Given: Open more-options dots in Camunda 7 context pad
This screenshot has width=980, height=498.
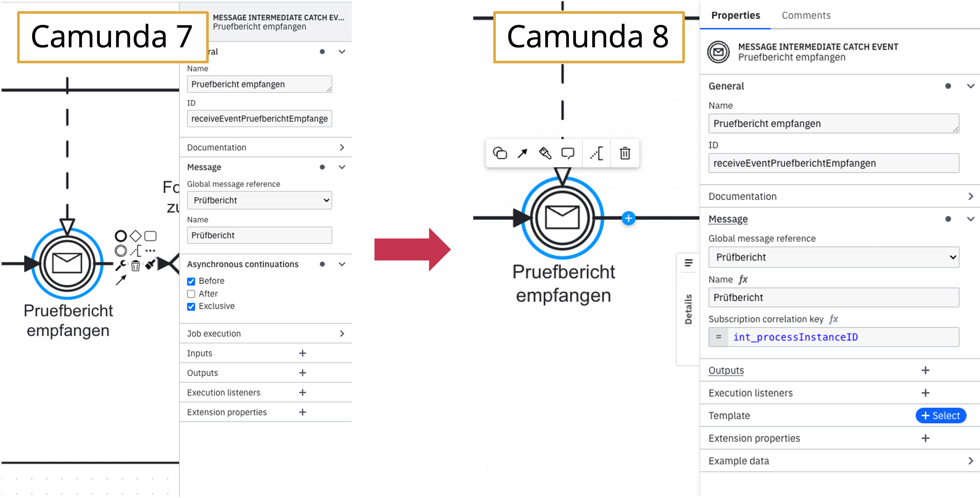Looking at the screenshot, I should (150, 251).
